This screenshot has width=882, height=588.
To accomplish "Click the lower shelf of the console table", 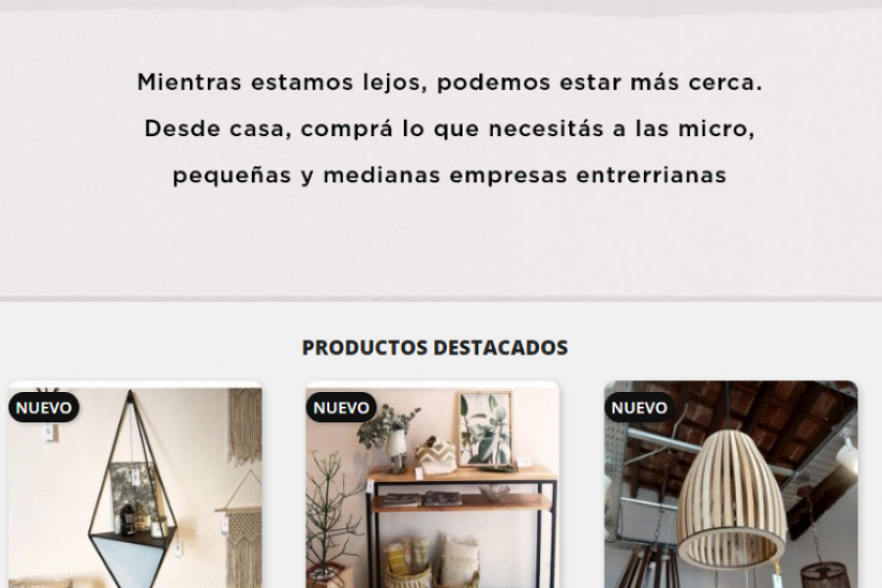I will tap(462, 503).
